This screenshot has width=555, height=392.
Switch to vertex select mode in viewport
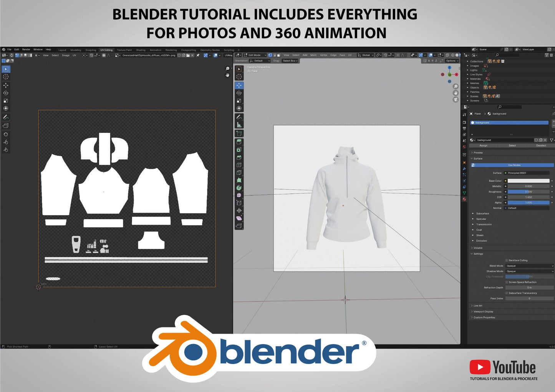270,55
